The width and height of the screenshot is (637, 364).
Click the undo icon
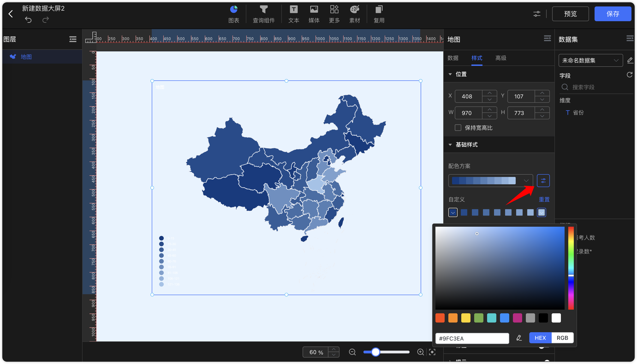(x=28, y=20)
